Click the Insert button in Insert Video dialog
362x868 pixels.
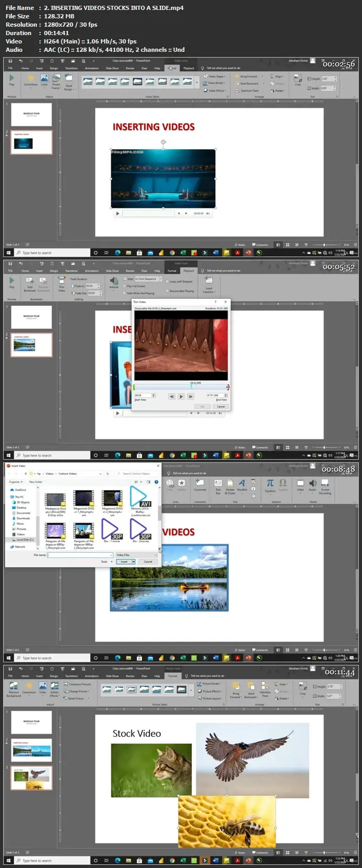pos(124,561)
